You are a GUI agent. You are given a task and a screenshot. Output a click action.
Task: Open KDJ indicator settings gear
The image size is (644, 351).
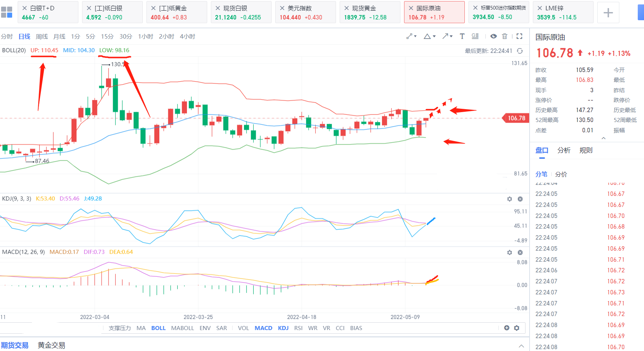(509, 199)
